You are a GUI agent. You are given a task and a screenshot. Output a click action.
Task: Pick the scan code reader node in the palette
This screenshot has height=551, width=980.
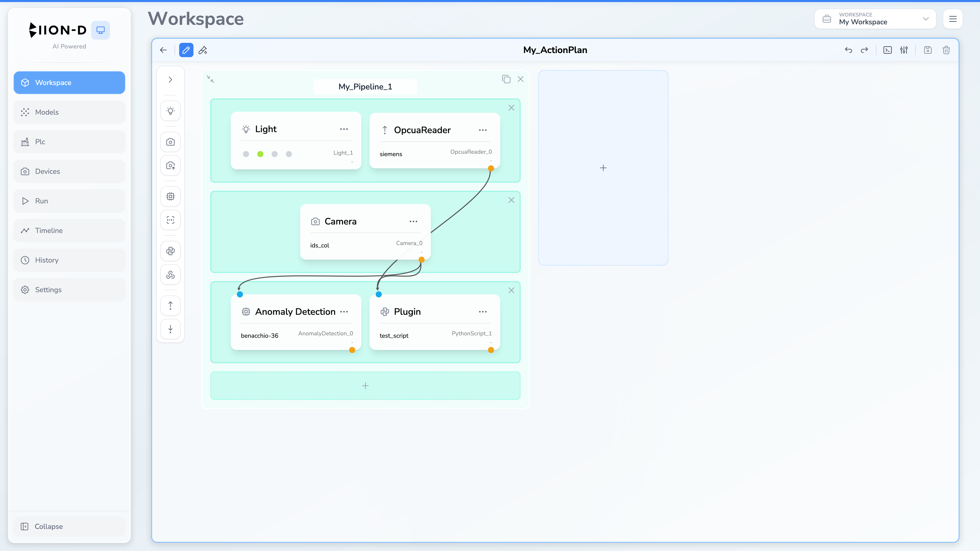point(170,220)
